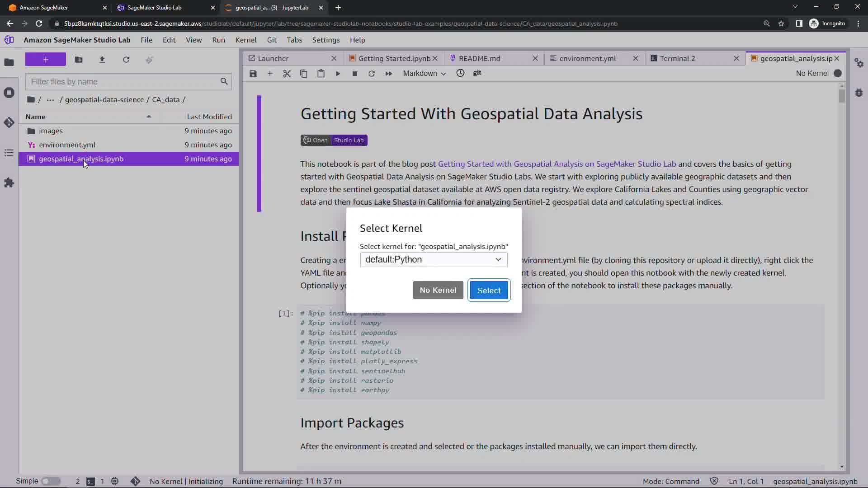
Task: Open the Running Terminals and Kernels panel
Action: [9, 93]
